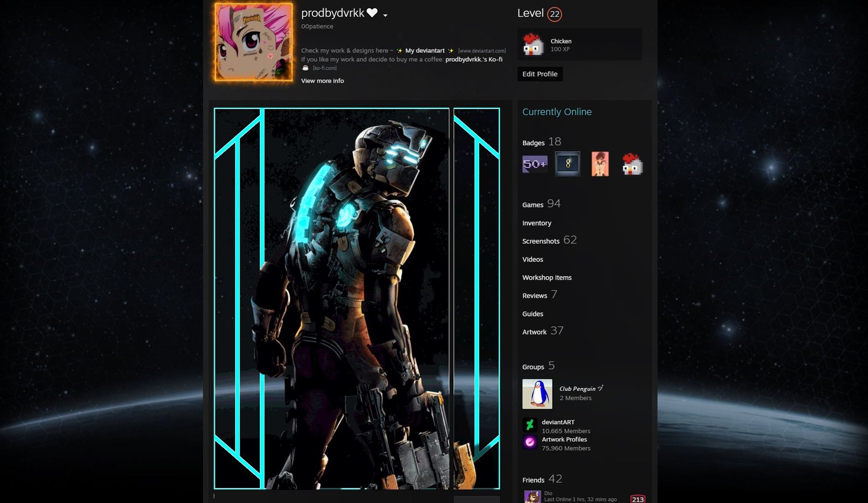Open friend Dio's profile name
868x503 pixels.
pos(548,493)
